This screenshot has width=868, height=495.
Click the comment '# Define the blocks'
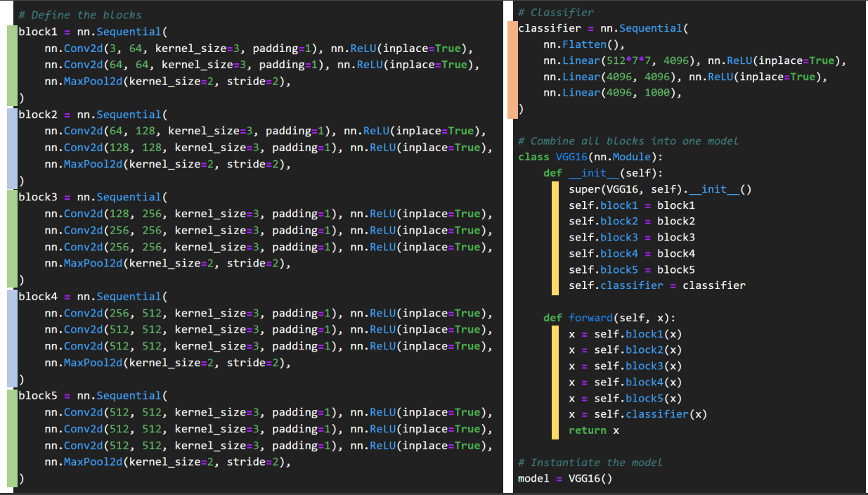point(79,15)
